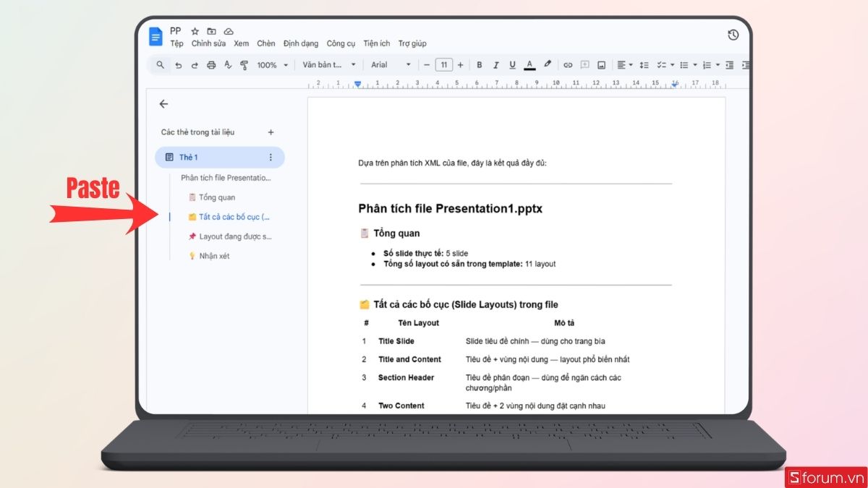The height and width of the screenshot is (488, 868).
Task: Open the Tiện ích menu
Action: (x=376, y=43)
